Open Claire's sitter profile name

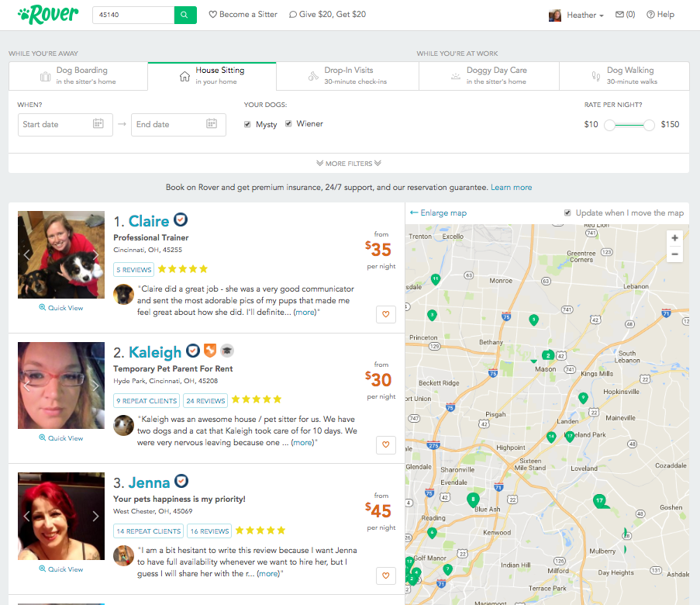[149, 221]
